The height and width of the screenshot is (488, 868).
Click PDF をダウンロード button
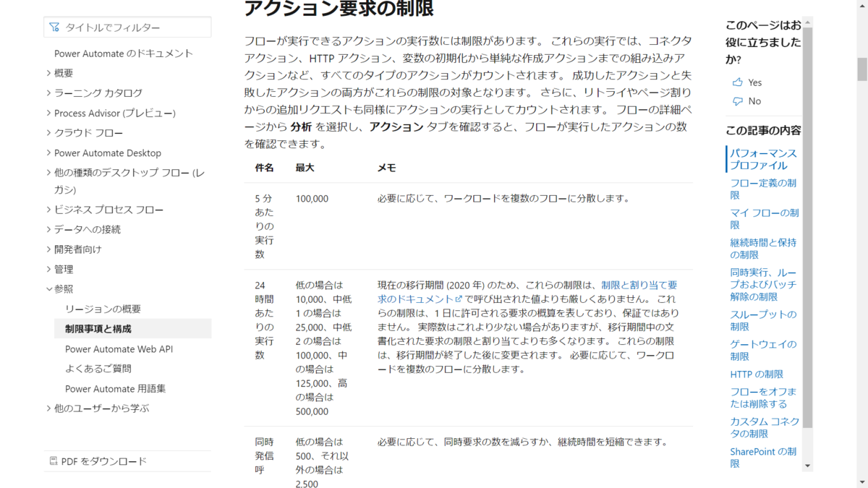point(98,461)
